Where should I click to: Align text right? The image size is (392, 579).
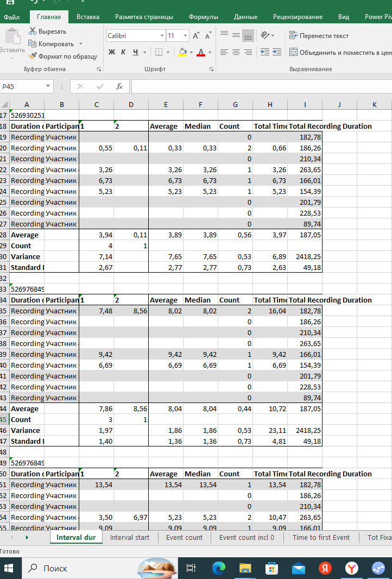(249, 52)
